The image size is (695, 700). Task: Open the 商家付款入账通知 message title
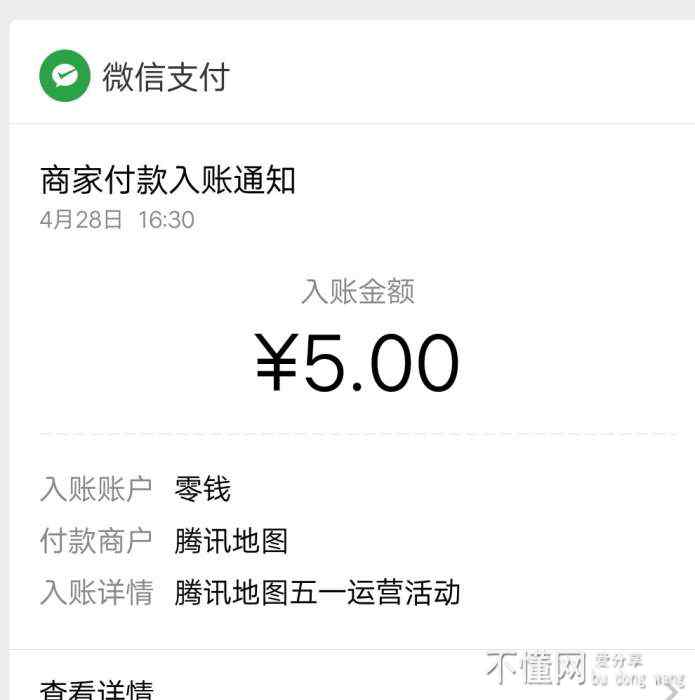point(168,180)
